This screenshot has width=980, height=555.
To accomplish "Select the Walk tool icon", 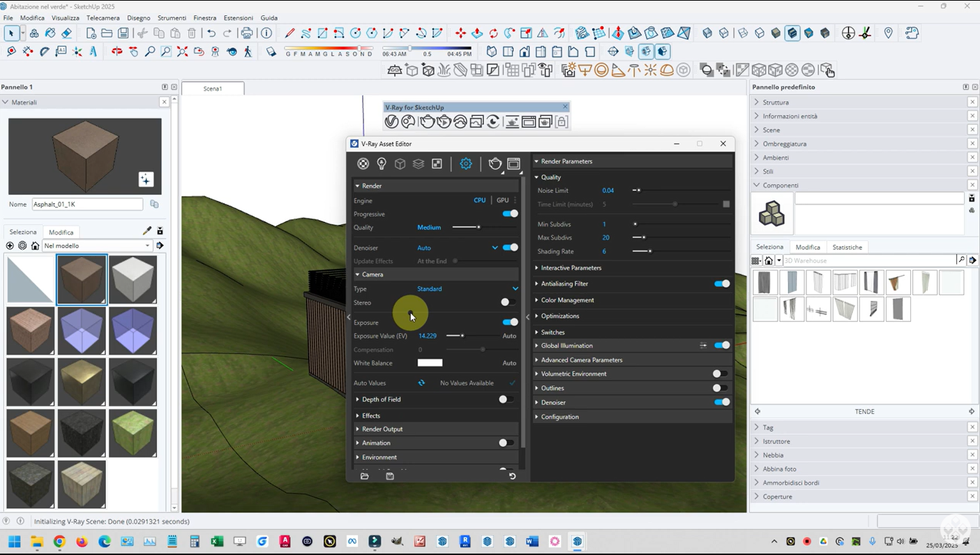I will (x=248, y=52).
